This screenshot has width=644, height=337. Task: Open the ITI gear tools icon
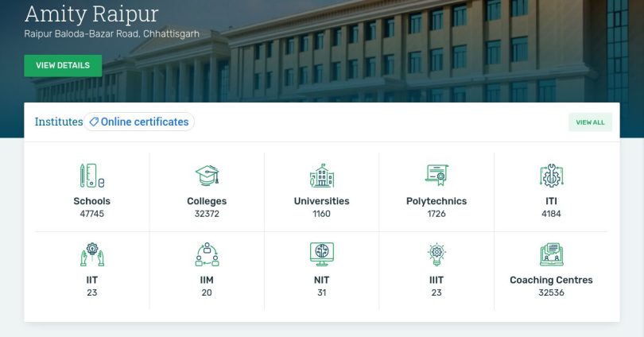click(551, 175)
